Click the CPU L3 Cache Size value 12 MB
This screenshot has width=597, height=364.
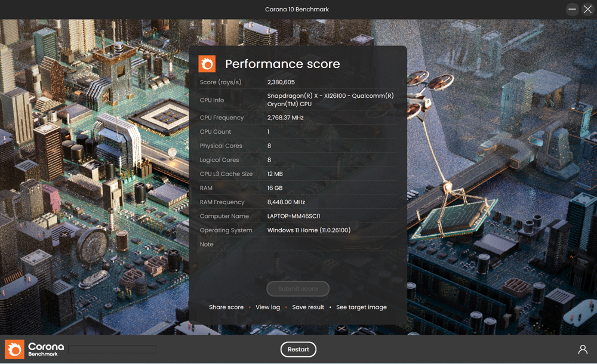275,174
